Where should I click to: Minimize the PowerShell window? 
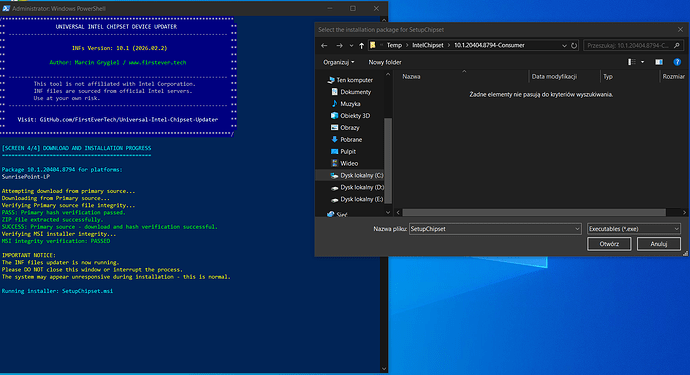[330, 8]
